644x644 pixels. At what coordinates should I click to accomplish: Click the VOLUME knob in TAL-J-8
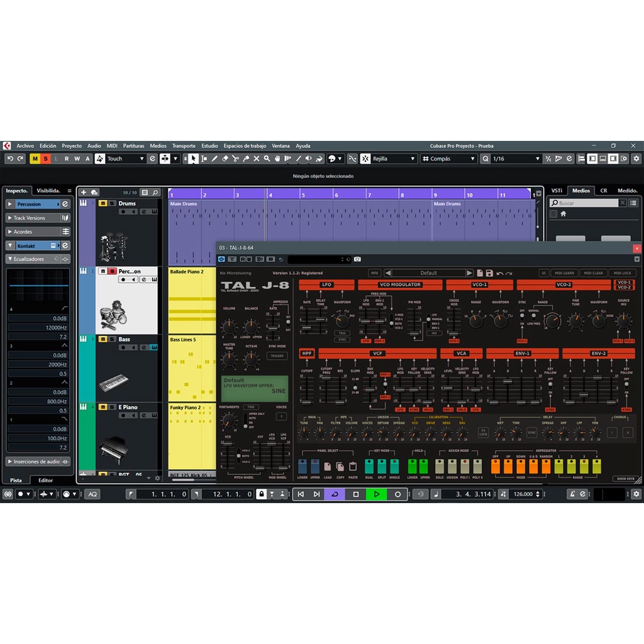coord(229,327)
